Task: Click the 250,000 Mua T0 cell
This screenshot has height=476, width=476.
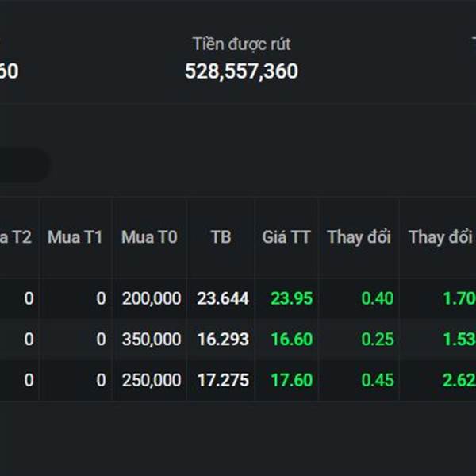Action: pos(152,381)
